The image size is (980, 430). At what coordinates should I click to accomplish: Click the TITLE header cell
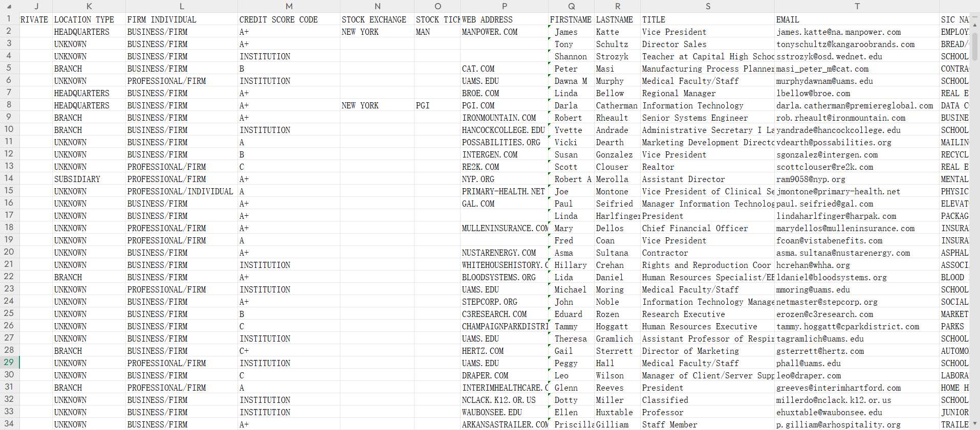[x=708, y=19]
